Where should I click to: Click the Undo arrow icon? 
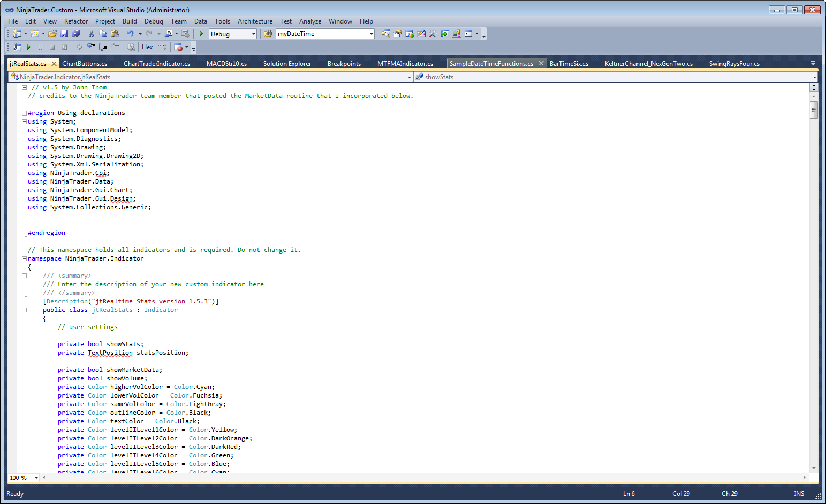click(x=130, y=34)
